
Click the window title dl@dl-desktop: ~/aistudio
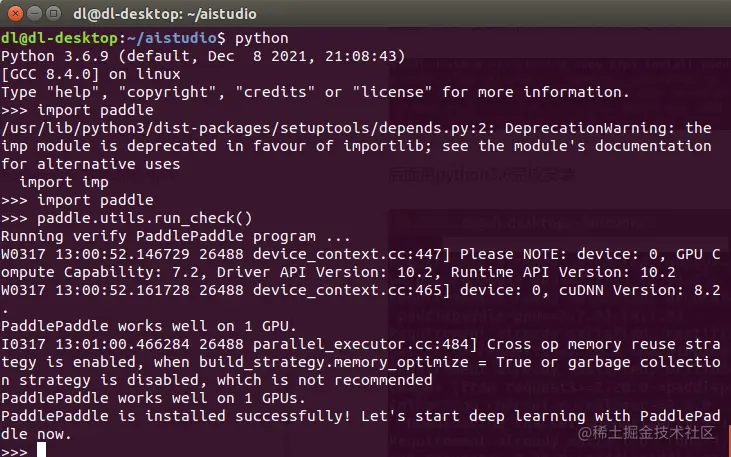165,14
